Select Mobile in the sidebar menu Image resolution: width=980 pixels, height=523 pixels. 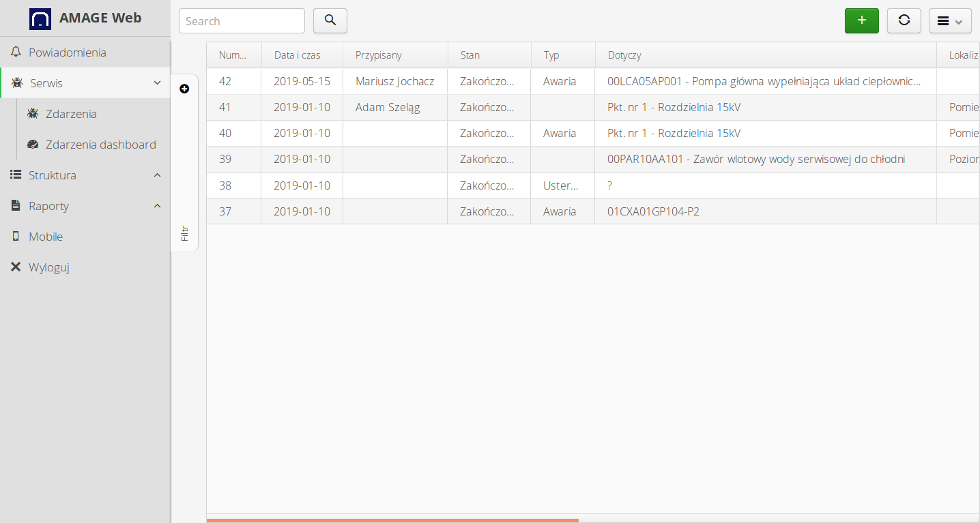coord(45,236)
